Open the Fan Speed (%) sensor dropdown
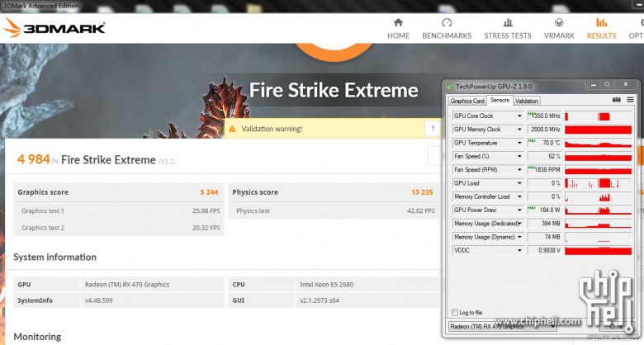Image resolution: width=644 pixels, height=345 pixels. (519, 156)
